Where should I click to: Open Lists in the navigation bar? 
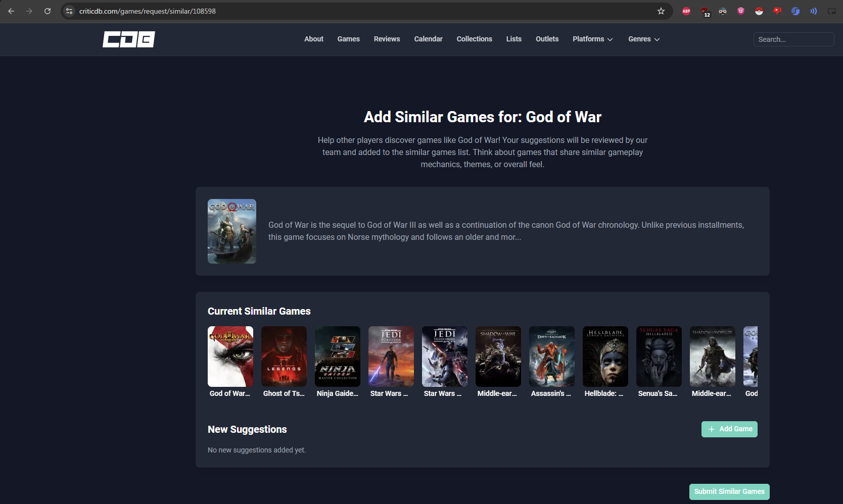(x=514, y=39)
